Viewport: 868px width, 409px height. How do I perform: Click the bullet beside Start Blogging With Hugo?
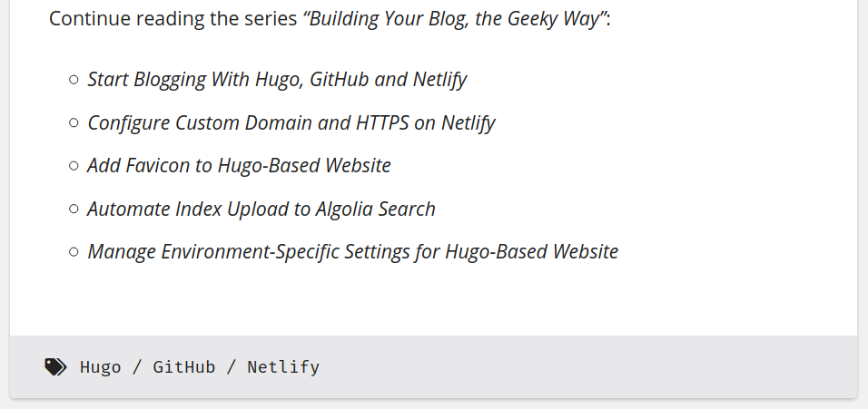tap(74, 80)
